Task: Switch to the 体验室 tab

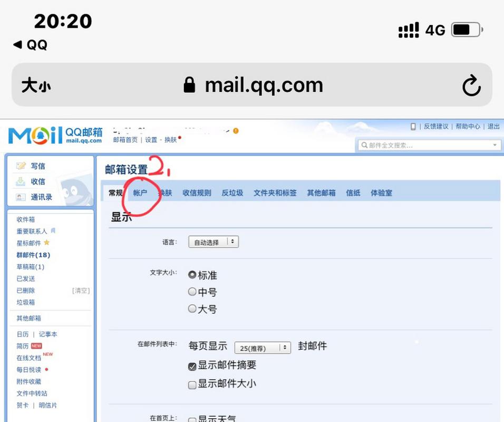Action: [381, 193]
